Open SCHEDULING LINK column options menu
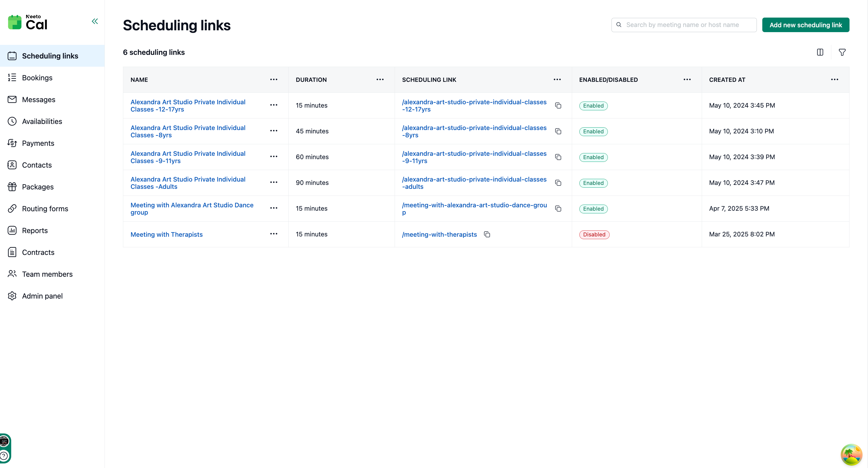 click(x=557, y=80)
